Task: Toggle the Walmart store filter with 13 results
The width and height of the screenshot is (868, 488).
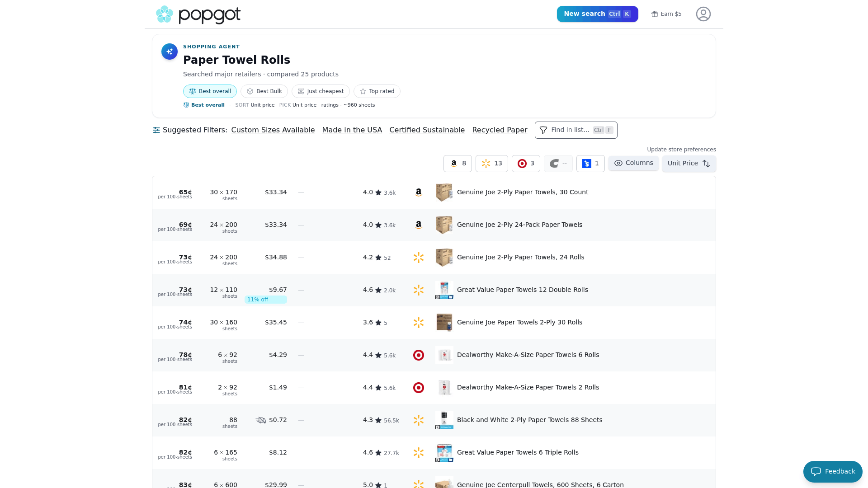Action: [492, 164]
